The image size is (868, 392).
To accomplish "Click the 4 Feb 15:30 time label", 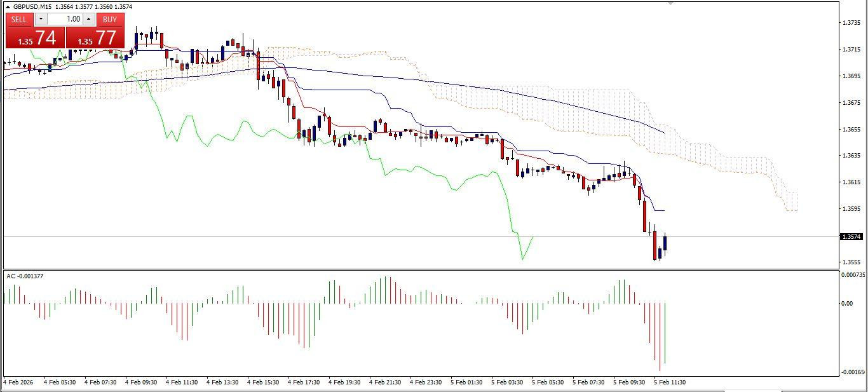I will point(264,382).
